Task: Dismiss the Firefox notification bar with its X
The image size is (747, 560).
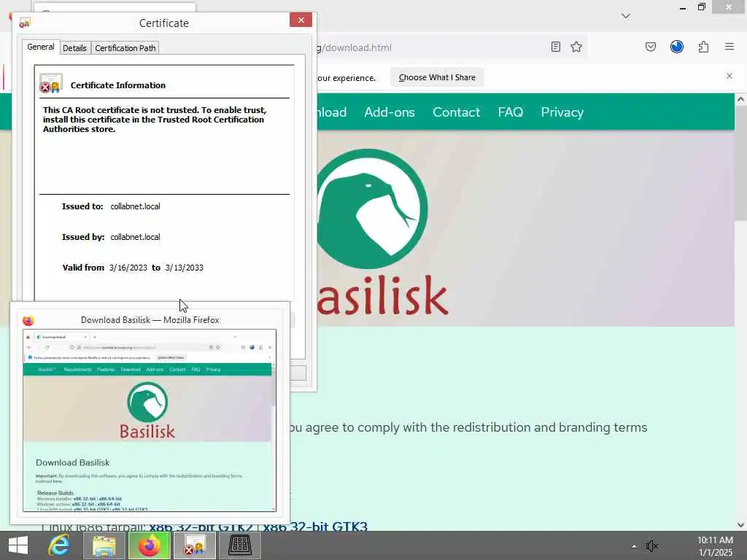Action: pos(729,76)
